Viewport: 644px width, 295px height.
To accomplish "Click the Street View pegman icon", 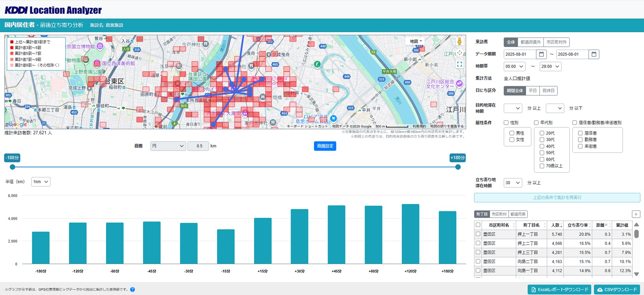I will coord(459,41).
